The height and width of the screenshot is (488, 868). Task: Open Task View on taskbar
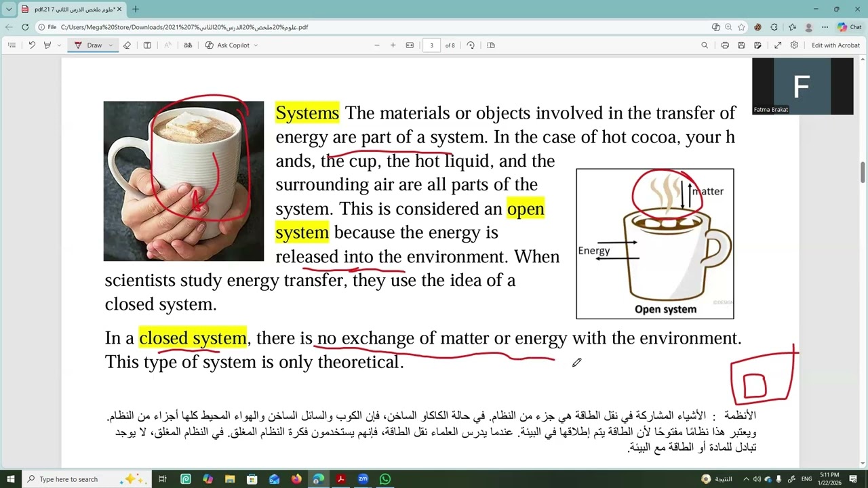pos(163,479)
